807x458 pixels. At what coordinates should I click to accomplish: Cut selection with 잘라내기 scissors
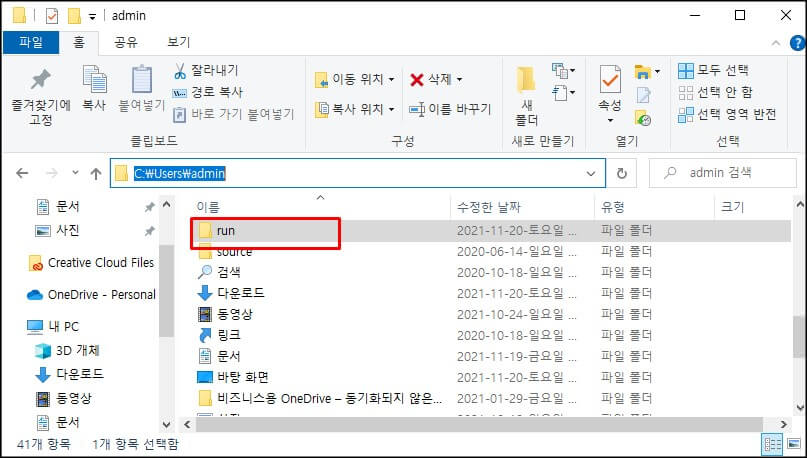coord(206,70)
